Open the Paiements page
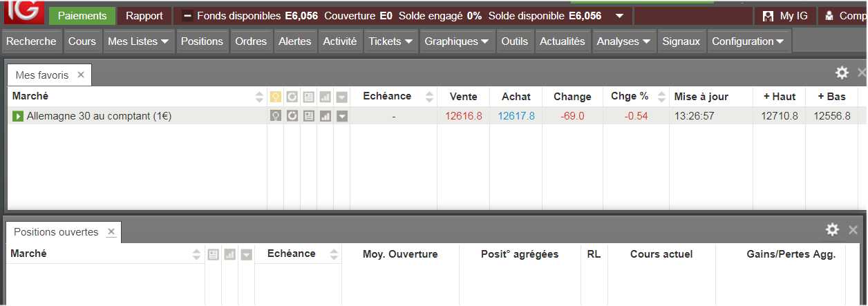 [82, 16]
